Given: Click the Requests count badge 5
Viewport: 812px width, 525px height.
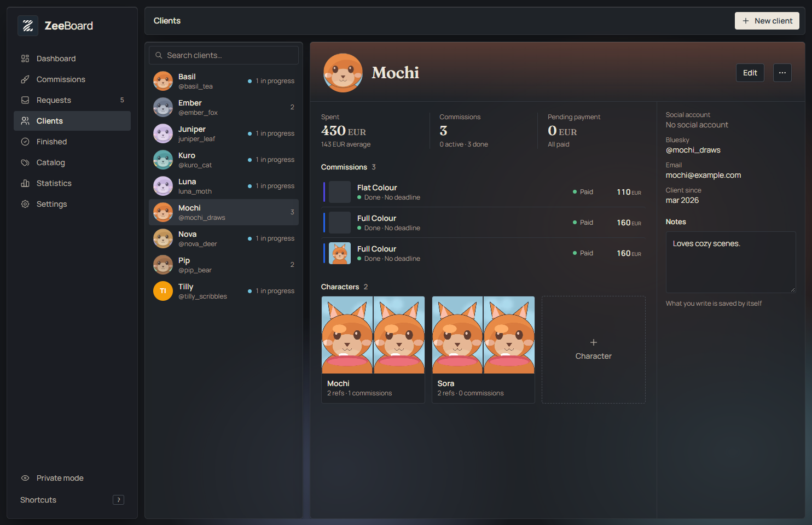Looking at the screenshot, I should [122, 100].
